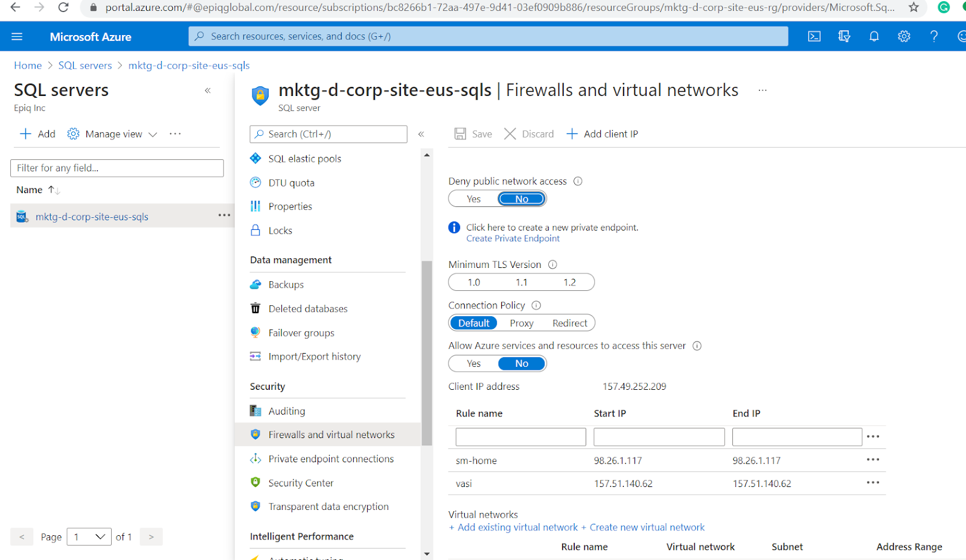Open the page number selector

coord(89,536)
